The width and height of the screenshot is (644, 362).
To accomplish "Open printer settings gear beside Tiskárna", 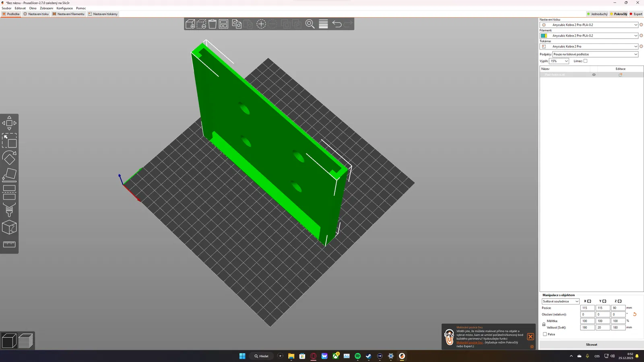I will (x=641, y=47).
